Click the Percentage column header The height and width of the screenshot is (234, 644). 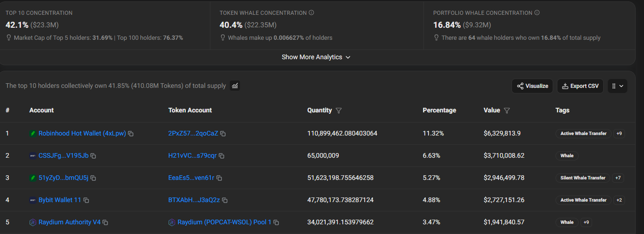coord(439,111)
